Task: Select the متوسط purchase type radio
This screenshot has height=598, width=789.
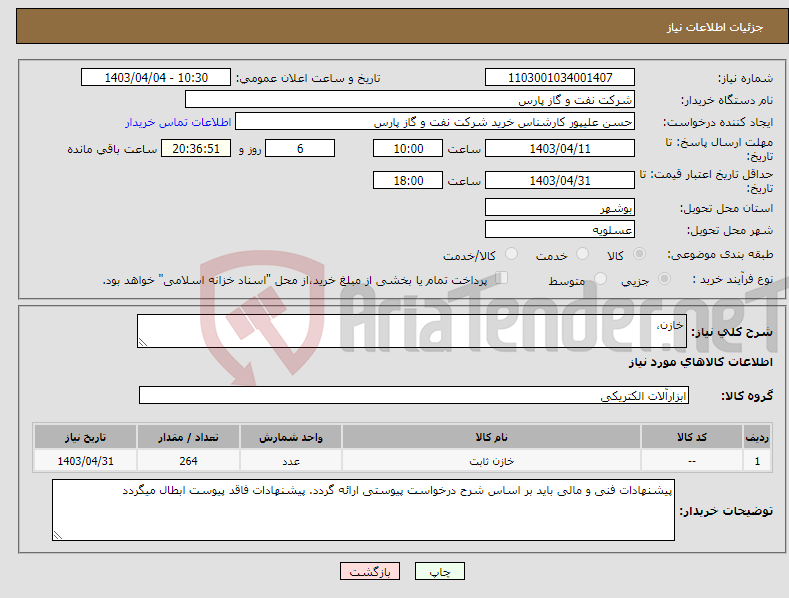Action: pos(600,278)
